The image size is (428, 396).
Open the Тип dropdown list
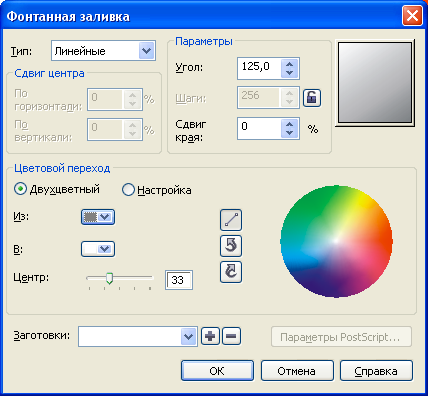pos(147,51)
